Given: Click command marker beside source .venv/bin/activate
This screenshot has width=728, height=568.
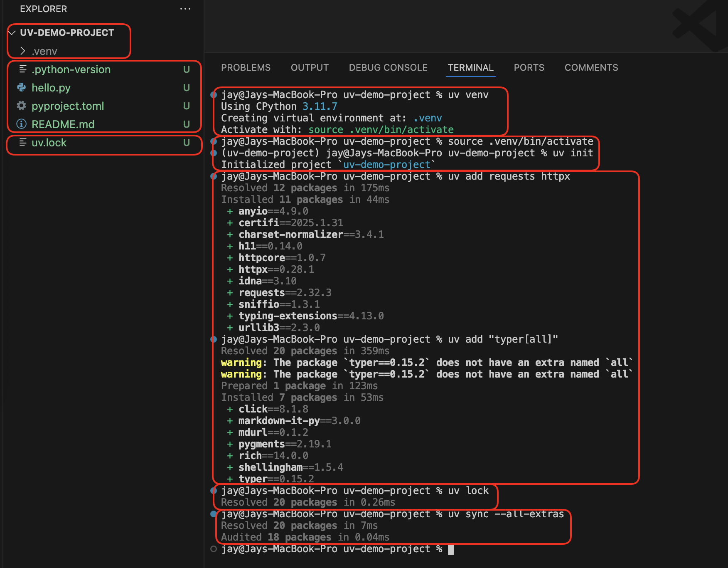Looking at the screenshot, I should (214, 141).
